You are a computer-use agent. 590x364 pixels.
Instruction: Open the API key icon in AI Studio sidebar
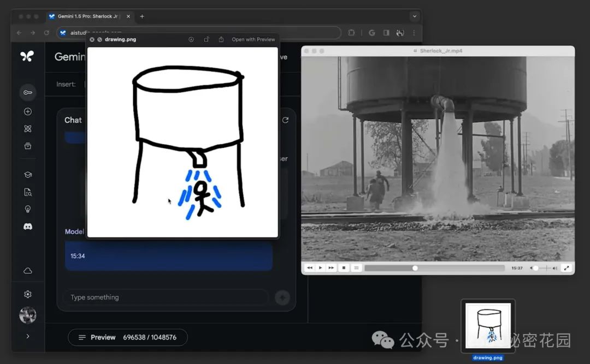[x=28, y=93]
